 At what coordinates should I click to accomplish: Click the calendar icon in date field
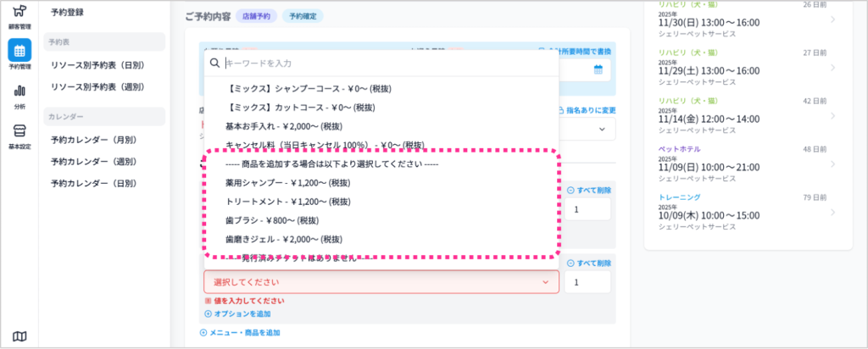[x=598, y=70]
